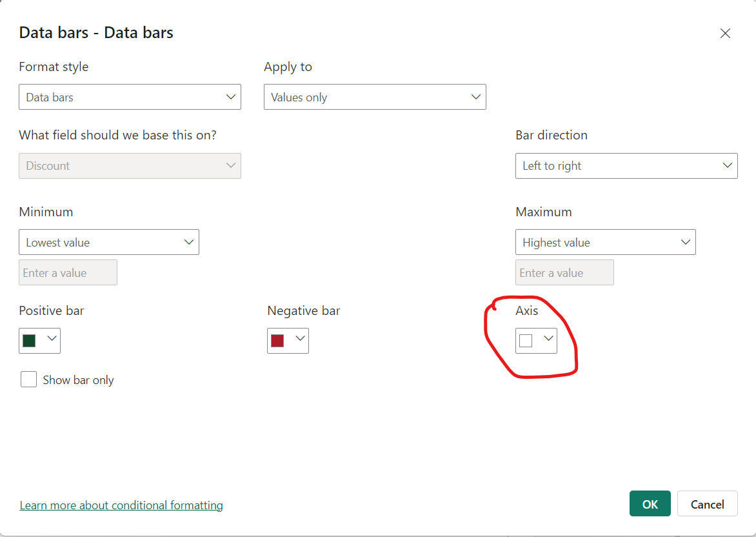Open Learn more about conditional formatting link
Image resolution: width=756 pixels, height=537 pixels.
click(x=121, y=505)
